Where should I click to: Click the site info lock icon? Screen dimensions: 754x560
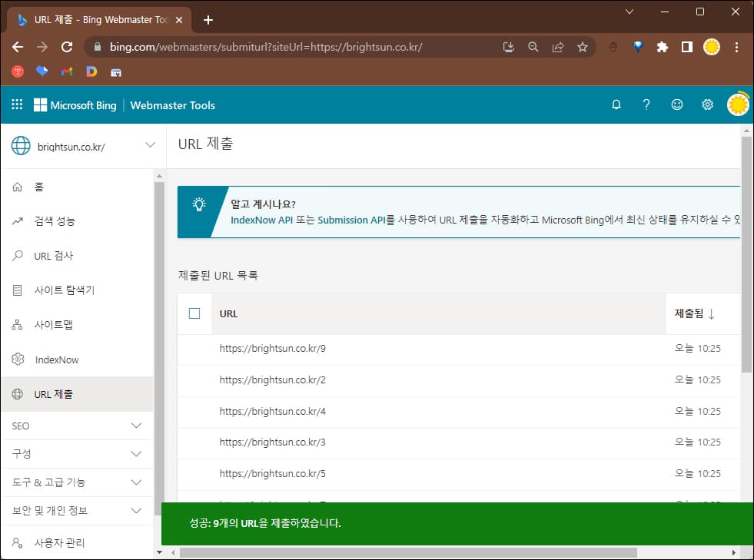coord(98,47)
